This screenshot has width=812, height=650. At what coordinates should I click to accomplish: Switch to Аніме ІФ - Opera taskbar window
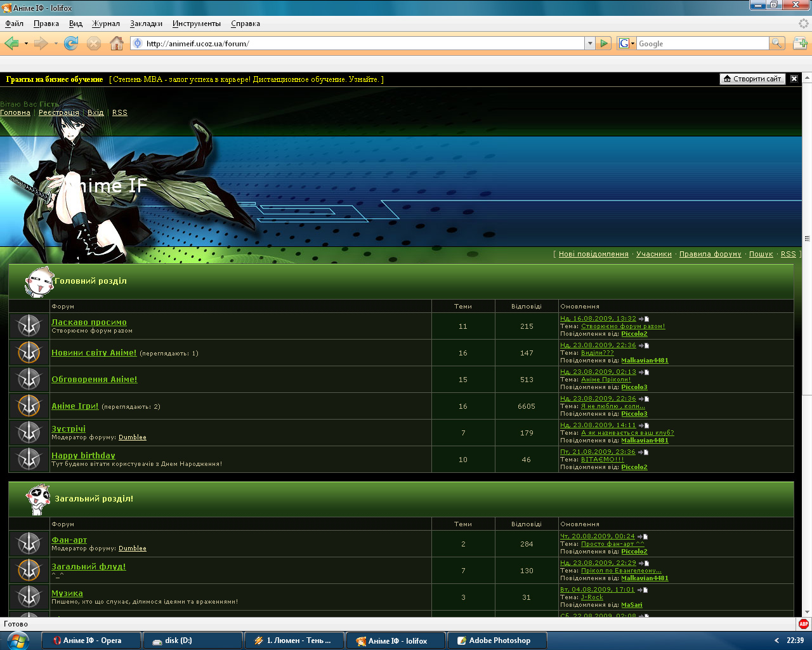[x=91, y=640]
